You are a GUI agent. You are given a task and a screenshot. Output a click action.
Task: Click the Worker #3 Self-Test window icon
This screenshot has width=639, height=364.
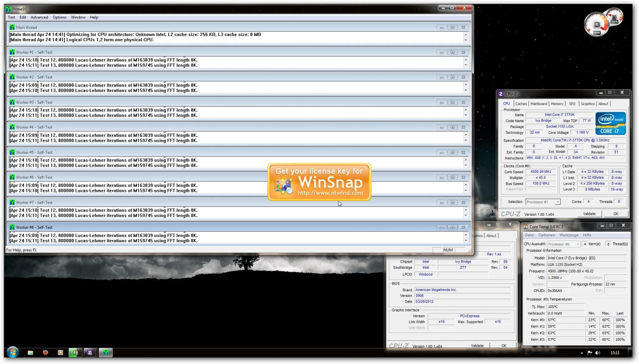click(12, 102)
